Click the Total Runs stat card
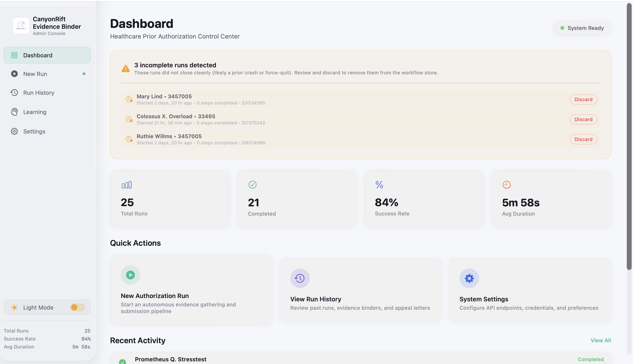The height and width of the screenshot is (364, 633). pyautogui.click(x=170, y=199)
